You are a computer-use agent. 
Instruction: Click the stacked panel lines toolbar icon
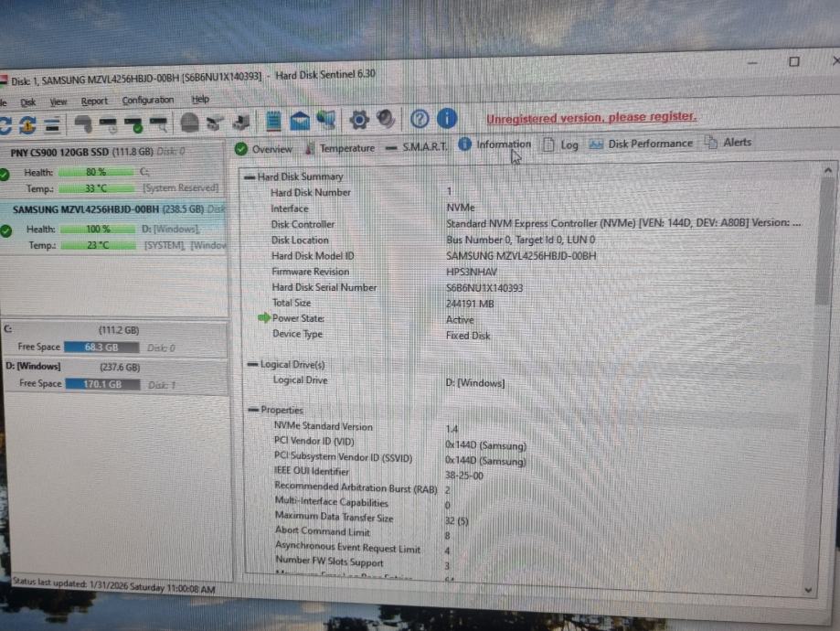point(52,125)
